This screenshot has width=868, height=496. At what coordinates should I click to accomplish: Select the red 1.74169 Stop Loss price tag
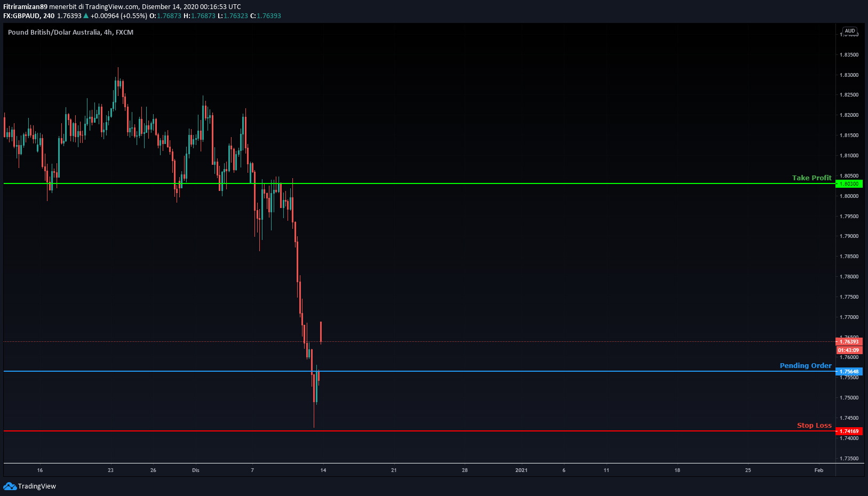pyautogui.click(x=849, y=431)
